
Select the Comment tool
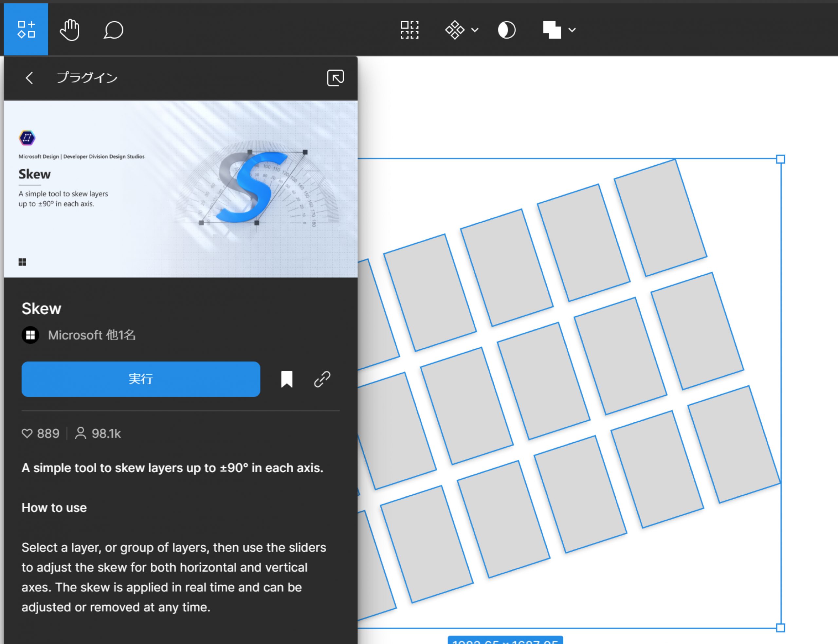113,30
